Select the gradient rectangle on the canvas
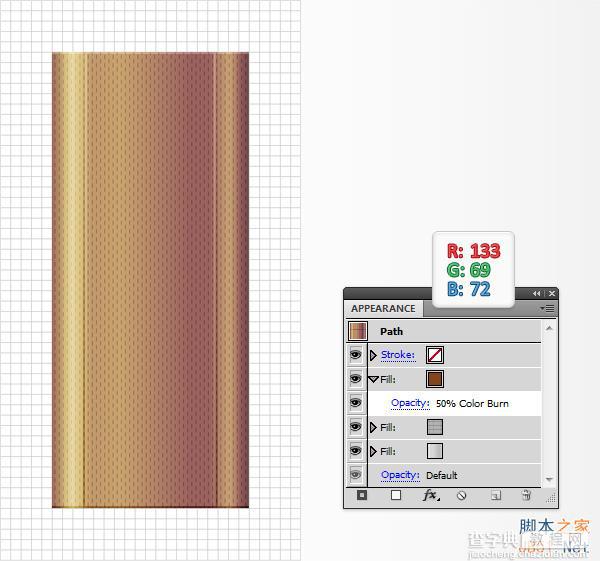Viewport: 600px width, 561px height. 150,280
